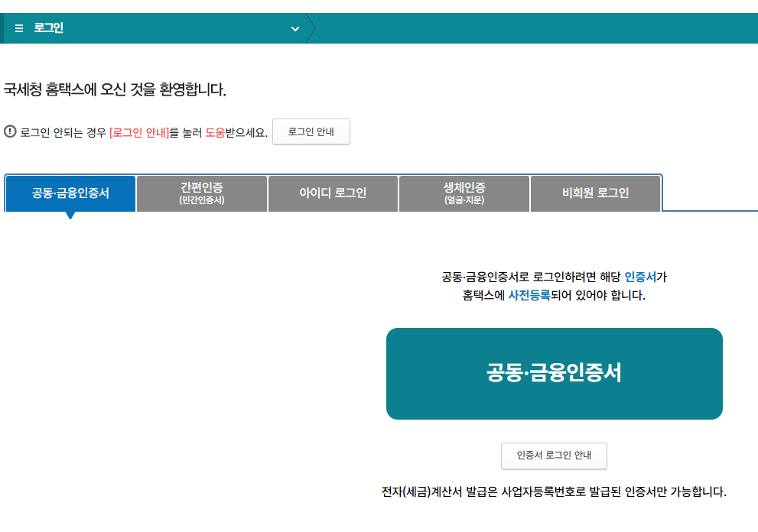This screenshot has height=532, width=758.
Task: Select the 공동·금융인증서 tab
Action: point(70,193)
